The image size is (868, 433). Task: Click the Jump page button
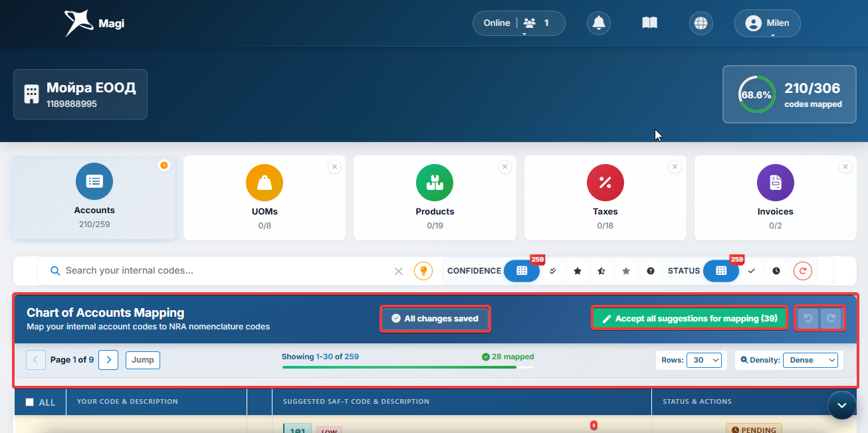tap(143, 360)
